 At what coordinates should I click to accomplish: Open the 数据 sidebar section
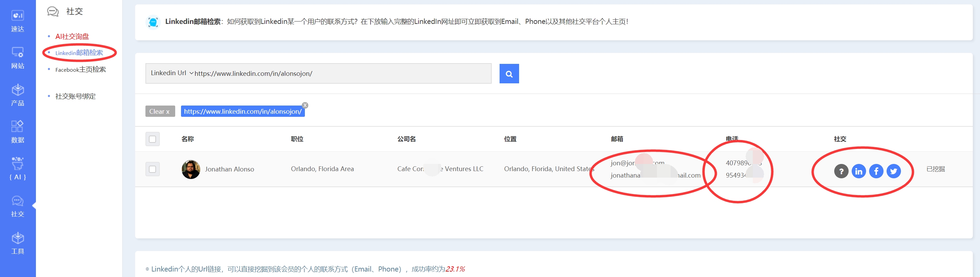point(17,131)
